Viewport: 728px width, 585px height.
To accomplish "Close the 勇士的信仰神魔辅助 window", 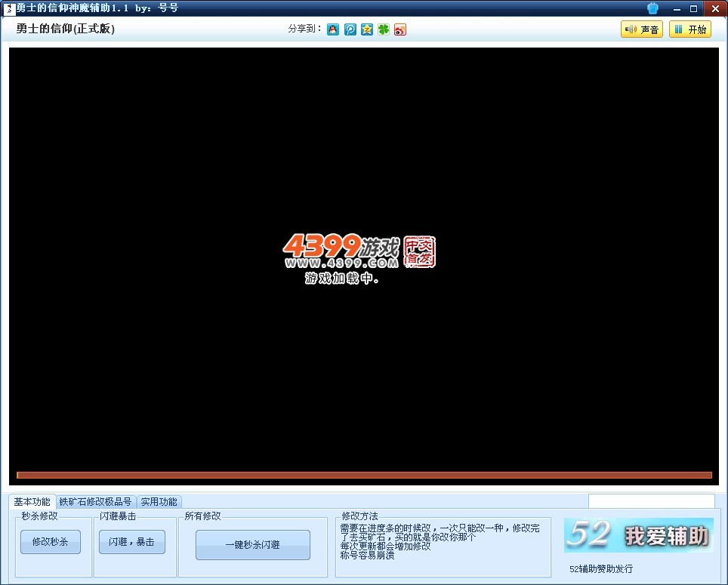I will 715,8.
